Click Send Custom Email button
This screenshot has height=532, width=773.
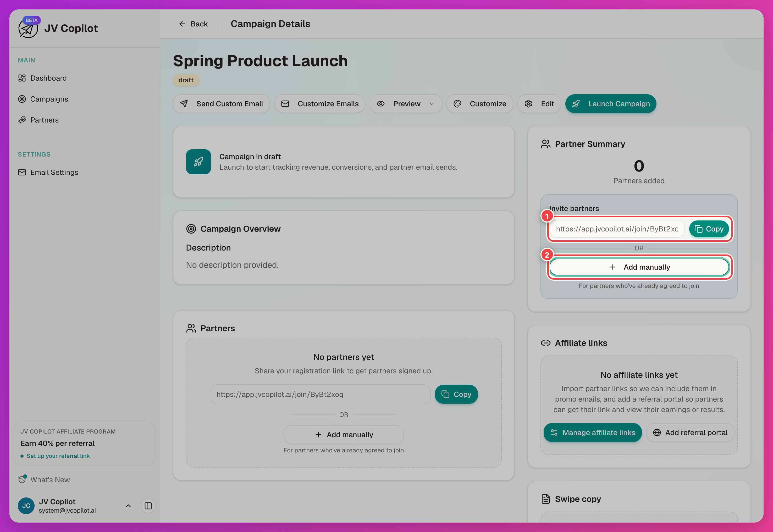pos(221,104)
